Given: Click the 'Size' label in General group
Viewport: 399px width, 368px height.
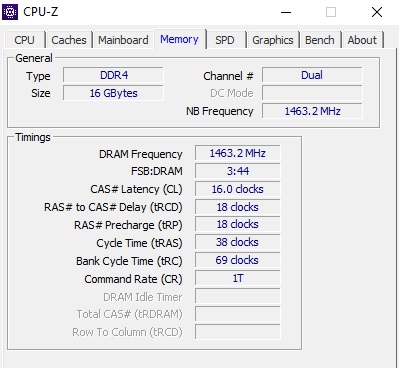Looking at the screenshot, I should [41, 93].
